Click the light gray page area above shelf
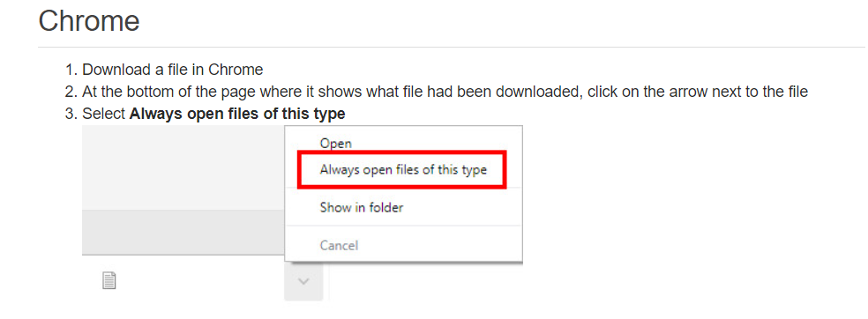This screenshot has height=319, width=868. [183, 167]
